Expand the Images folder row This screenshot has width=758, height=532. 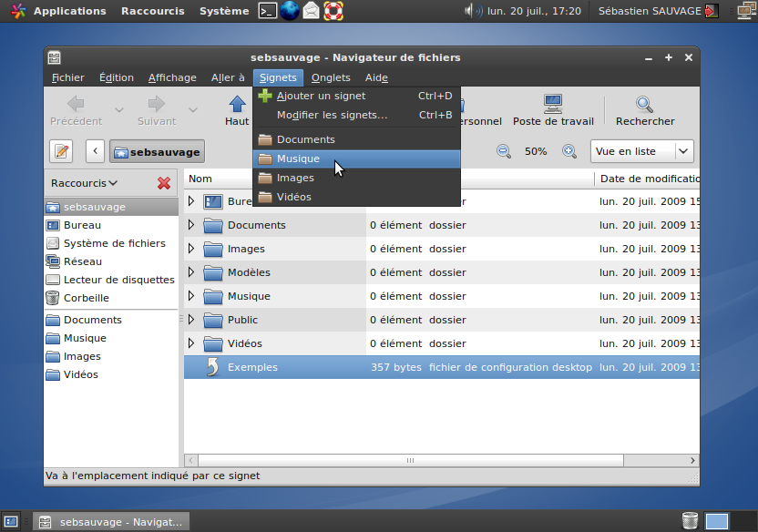pos(191,249)
